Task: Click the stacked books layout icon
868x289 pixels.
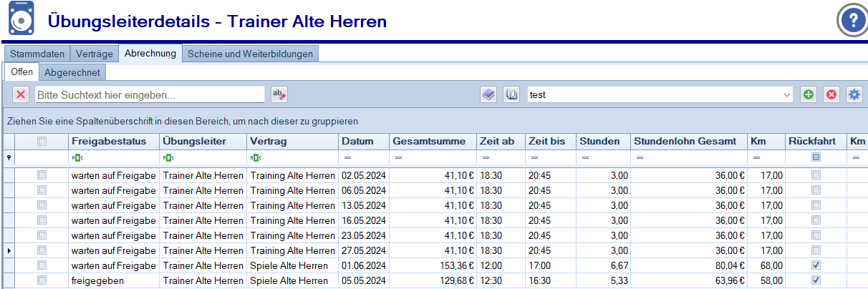Action: click(x=488, y=94)
